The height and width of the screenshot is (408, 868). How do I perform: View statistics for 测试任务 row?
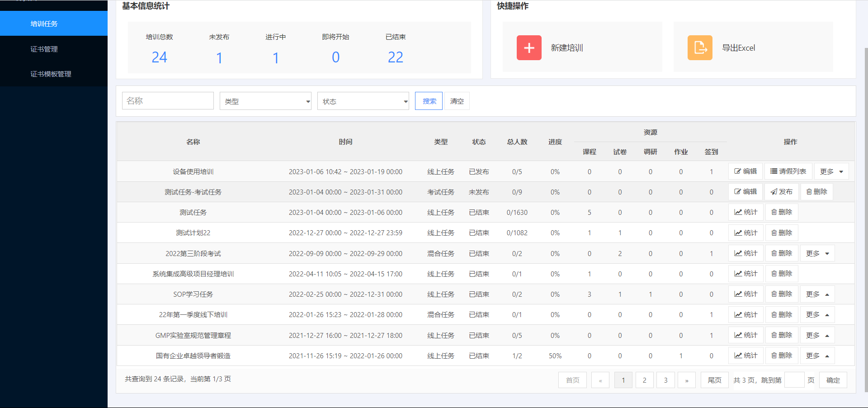click(x=746, y=212)
